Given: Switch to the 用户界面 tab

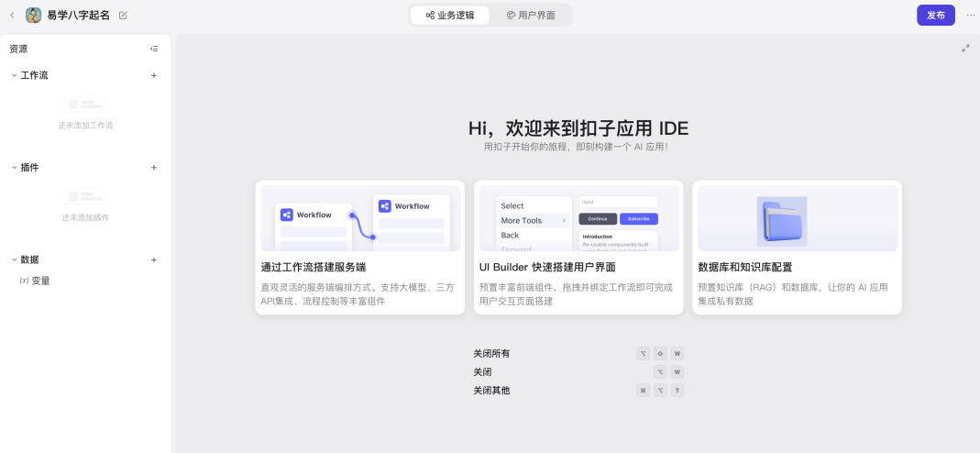Looking at the screenshot, I should tap(531, 16).
